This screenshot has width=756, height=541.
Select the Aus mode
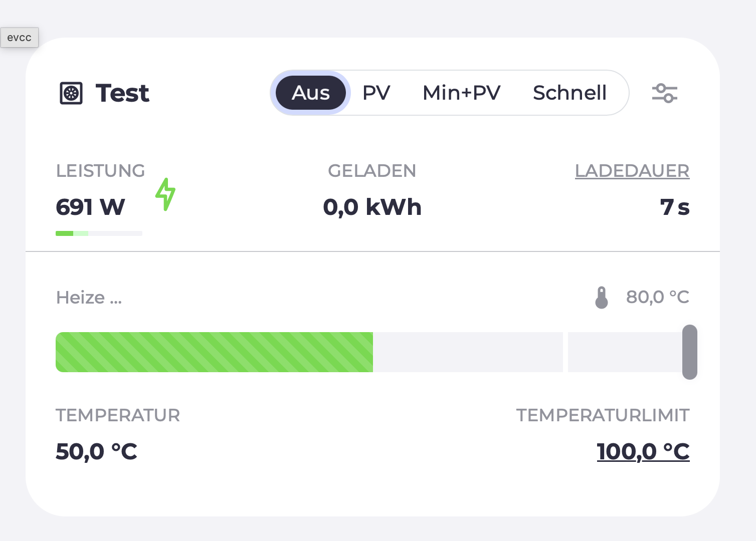click(x=311, y=93)
